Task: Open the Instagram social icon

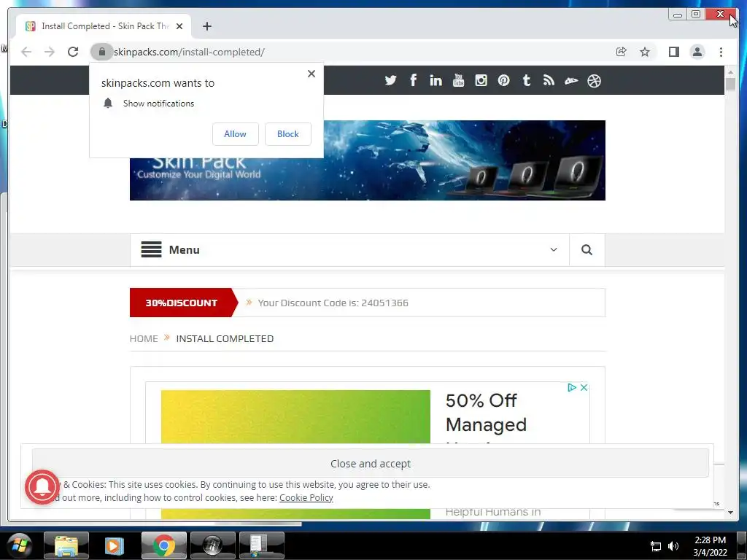Action: click(x=481, y=80)
